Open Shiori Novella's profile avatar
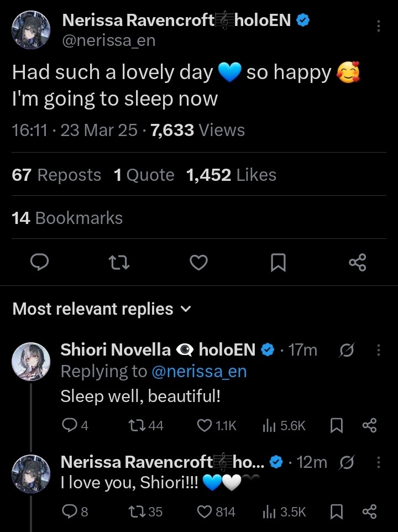Screen dimensions: 398x532 [x=31, y=361]
